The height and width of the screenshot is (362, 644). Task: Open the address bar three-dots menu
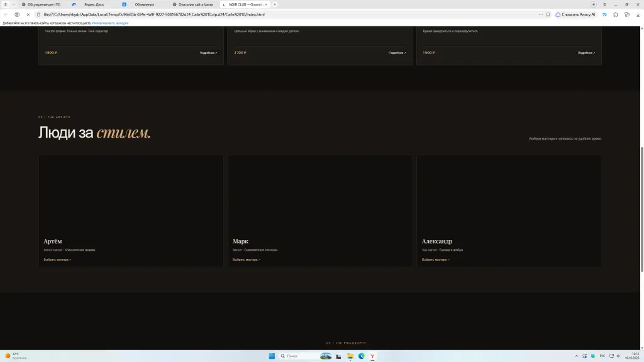[x=540, y=14]
